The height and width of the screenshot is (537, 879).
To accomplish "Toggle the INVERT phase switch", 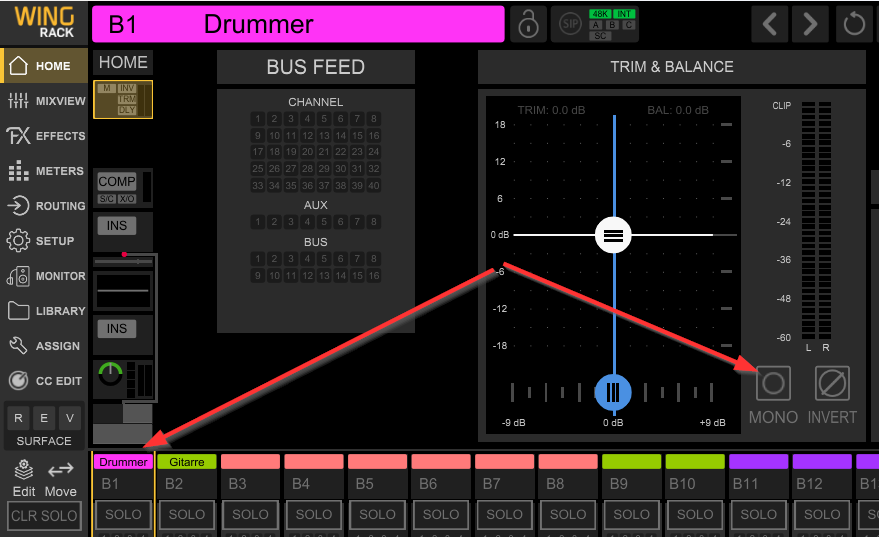I will [832, 383].
